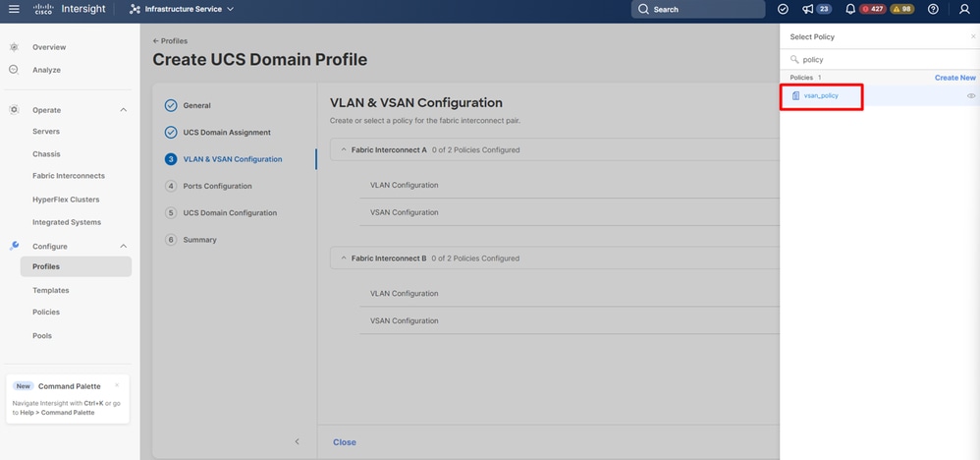Select the Ports Configuration step
Screen dimensions: 980x460
pos(217,186)
